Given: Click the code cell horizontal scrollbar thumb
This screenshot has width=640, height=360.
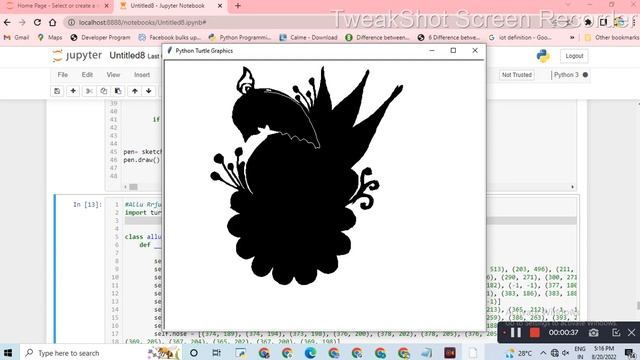Looking at the screenshot, I should [133, 187].
